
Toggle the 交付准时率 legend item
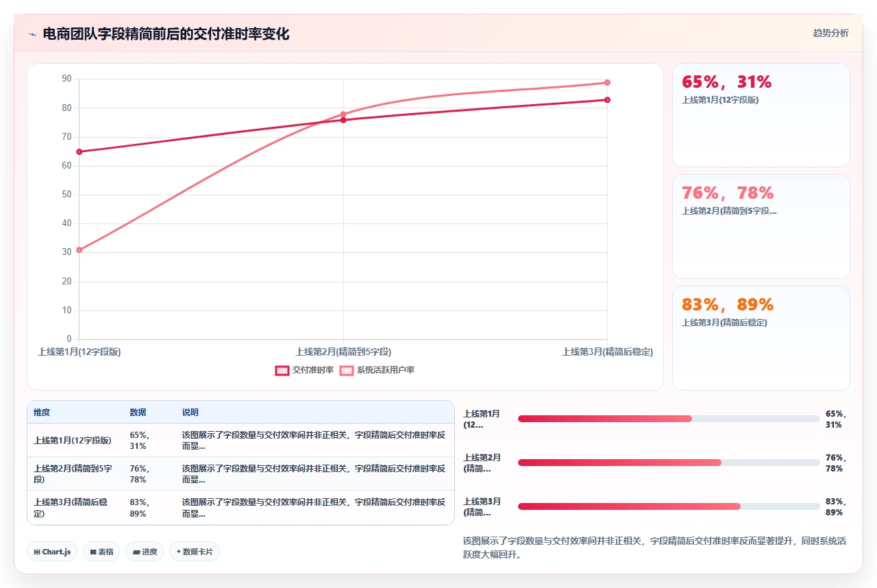pyautogui.click(x=304, y=370)
